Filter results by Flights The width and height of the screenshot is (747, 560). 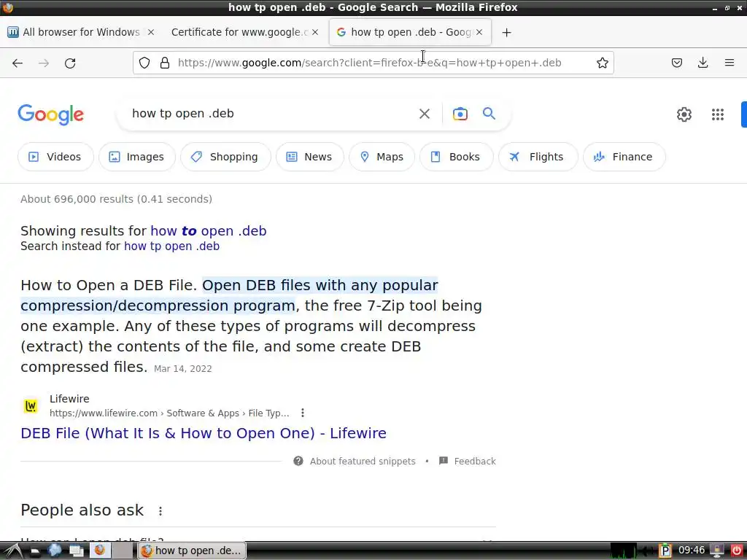click(x=538, y=157)
